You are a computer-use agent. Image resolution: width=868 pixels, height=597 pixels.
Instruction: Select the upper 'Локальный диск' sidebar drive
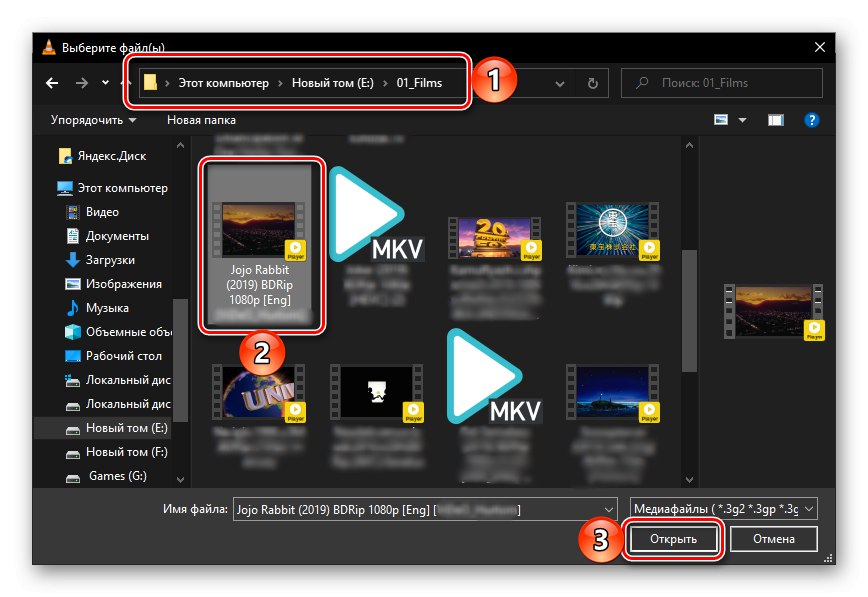pyautogui.click(x=118, y=380)
